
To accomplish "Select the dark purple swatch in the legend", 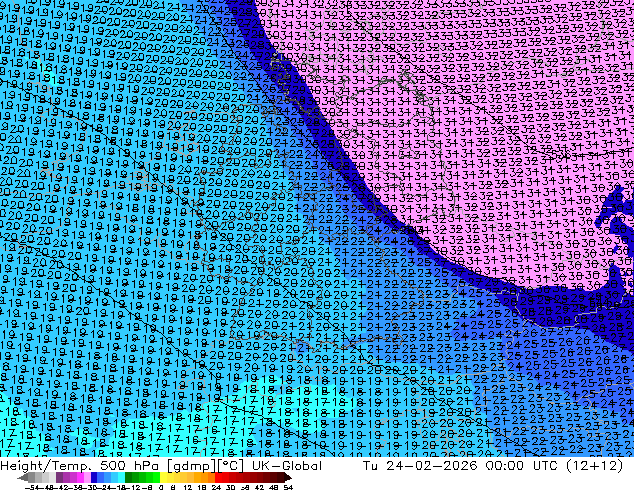I will [59, 477].
